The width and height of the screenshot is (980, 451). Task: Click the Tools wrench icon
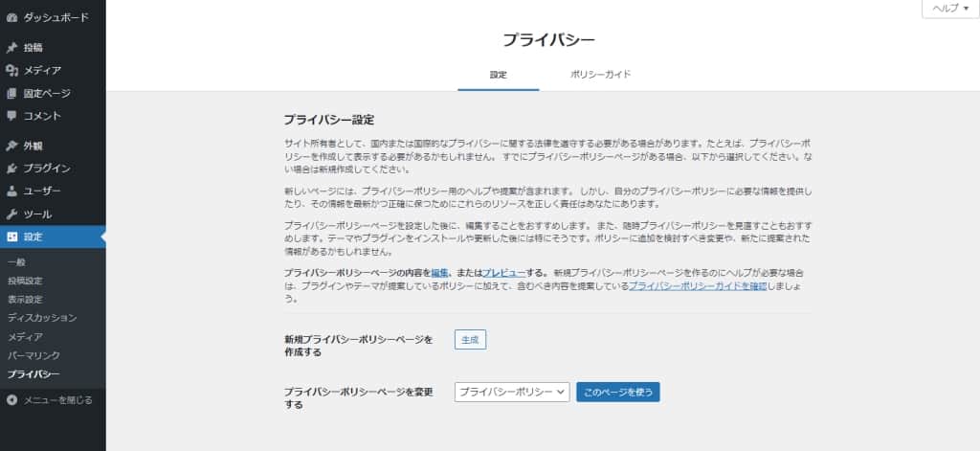tap(11, 214)
